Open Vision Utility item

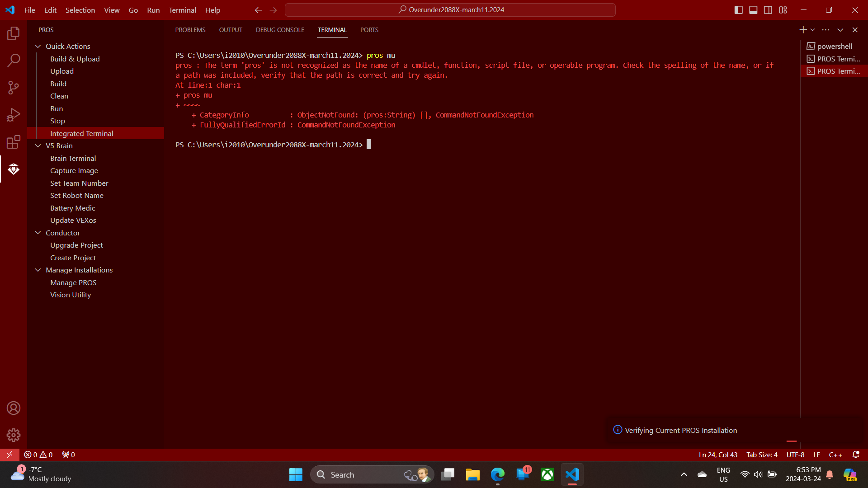71,295
